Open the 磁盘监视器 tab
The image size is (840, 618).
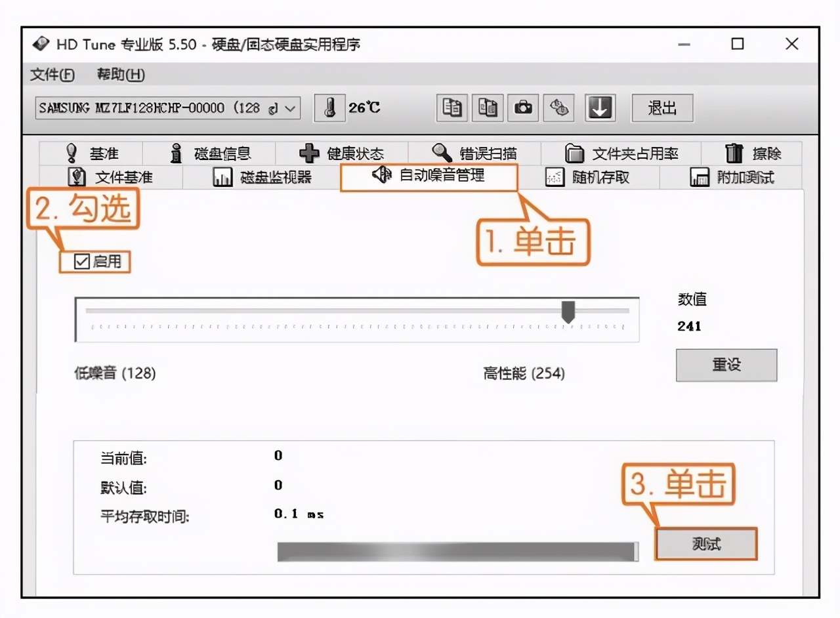point(262,177)
